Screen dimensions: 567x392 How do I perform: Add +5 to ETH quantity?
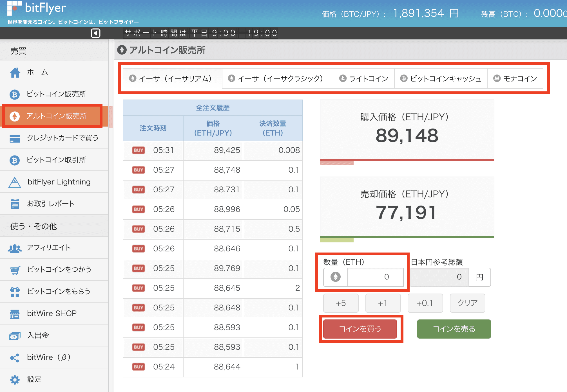(341, 303)
